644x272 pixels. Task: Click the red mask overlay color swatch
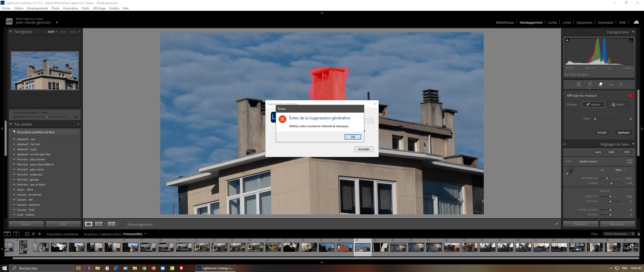click(630, 96)
